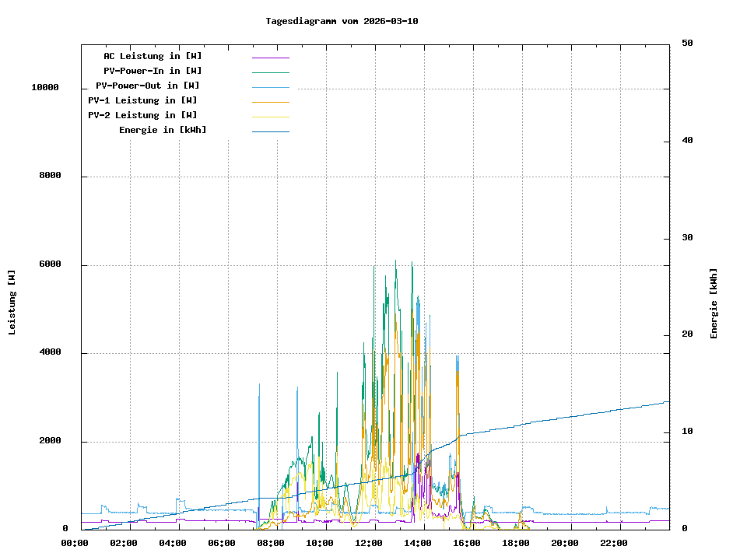
Task: Click the 10000 value on power axis
Action: coord(45,87)
